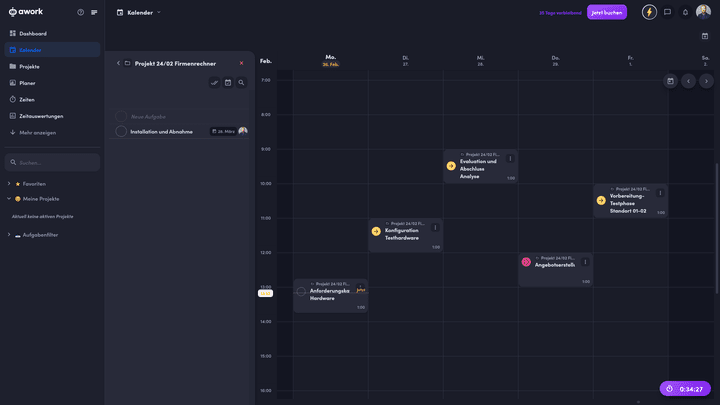The image size is (720, 405).
Task: Toggle status of Vorbereitung-Testphase Standort 01-02
Action: [601, 200]
